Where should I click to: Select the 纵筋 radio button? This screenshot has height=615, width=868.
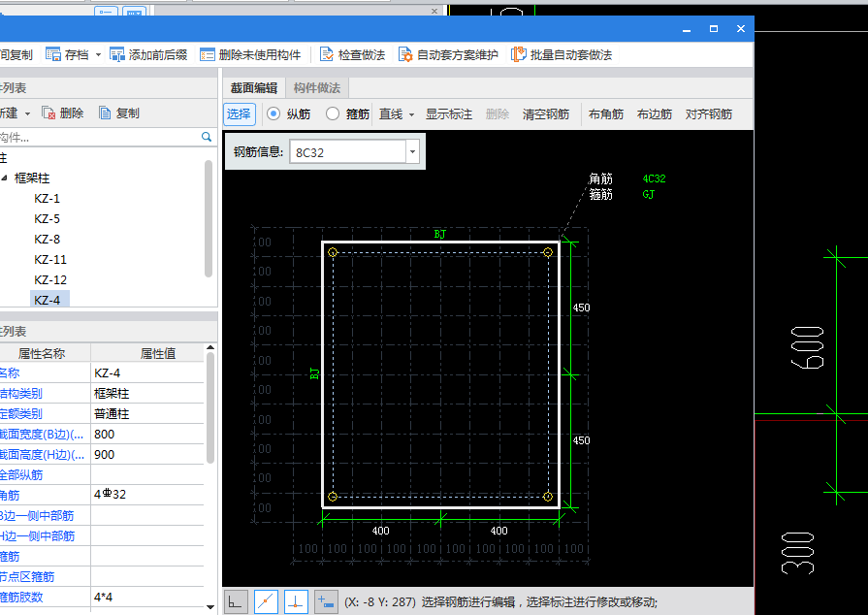[x=273, y=113]
